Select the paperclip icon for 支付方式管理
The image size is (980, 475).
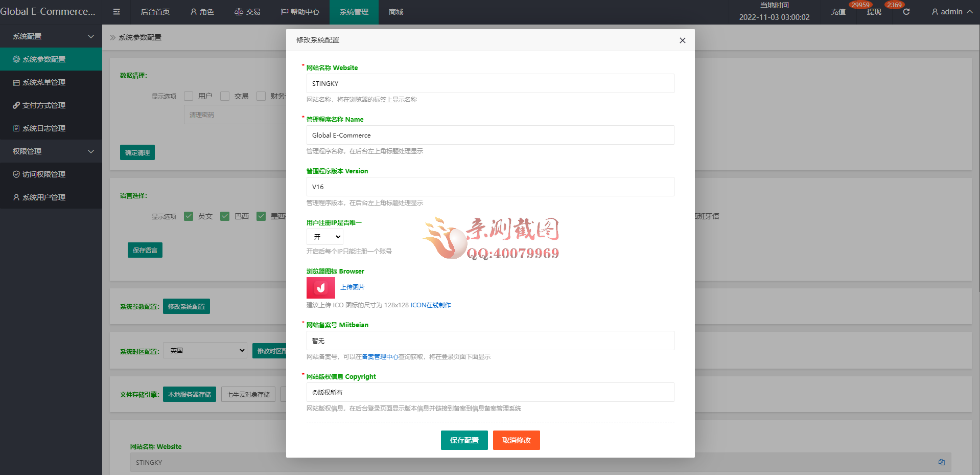tap(16, 105)
